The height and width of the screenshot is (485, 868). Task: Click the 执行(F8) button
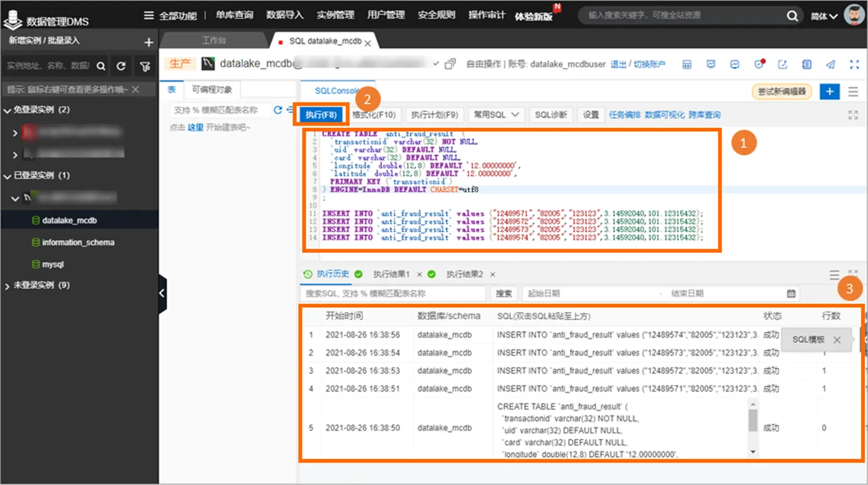click(321, 115)
